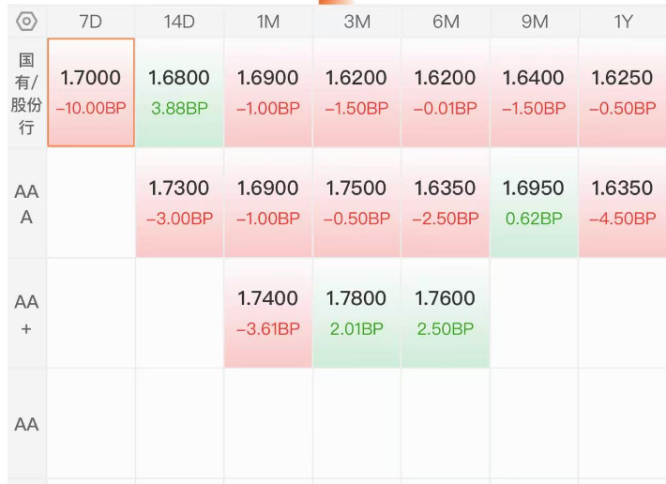The width and height of the screenshot is (666, 484).
Task: Select the AA+ 1M cell 1.7400
Action: coord(268,313)
